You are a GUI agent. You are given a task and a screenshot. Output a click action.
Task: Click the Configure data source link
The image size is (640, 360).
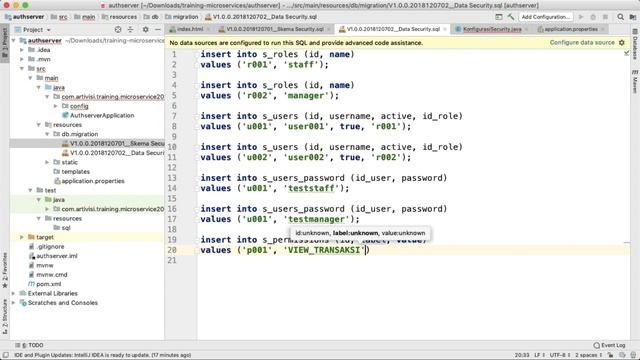pos(582,42)
